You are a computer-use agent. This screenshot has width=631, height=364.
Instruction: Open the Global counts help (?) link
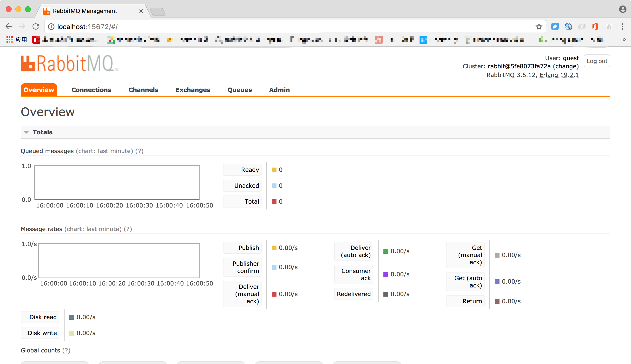[66, 350]
